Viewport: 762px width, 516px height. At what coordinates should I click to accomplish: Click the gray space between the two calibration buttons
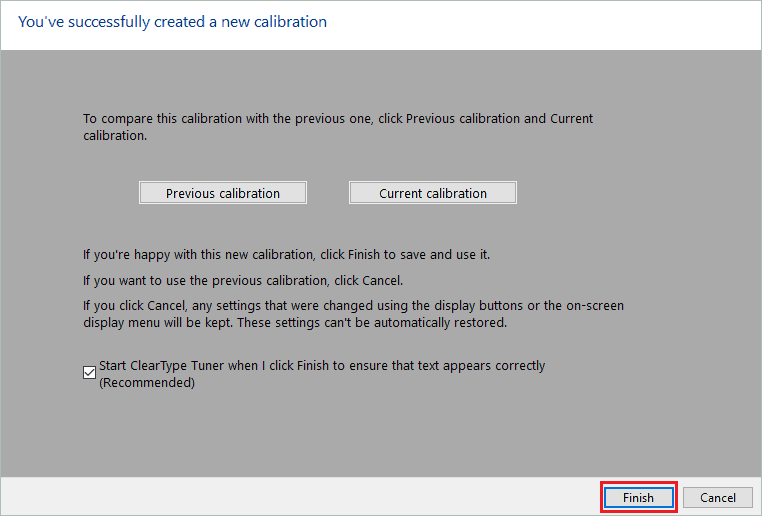pyautogui.click(x=328, y=193)
